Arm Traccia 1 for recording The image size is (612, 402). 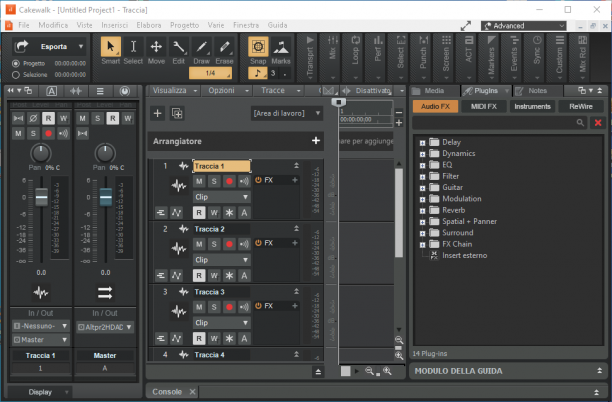pyautogui.click(x=229, y=181)
